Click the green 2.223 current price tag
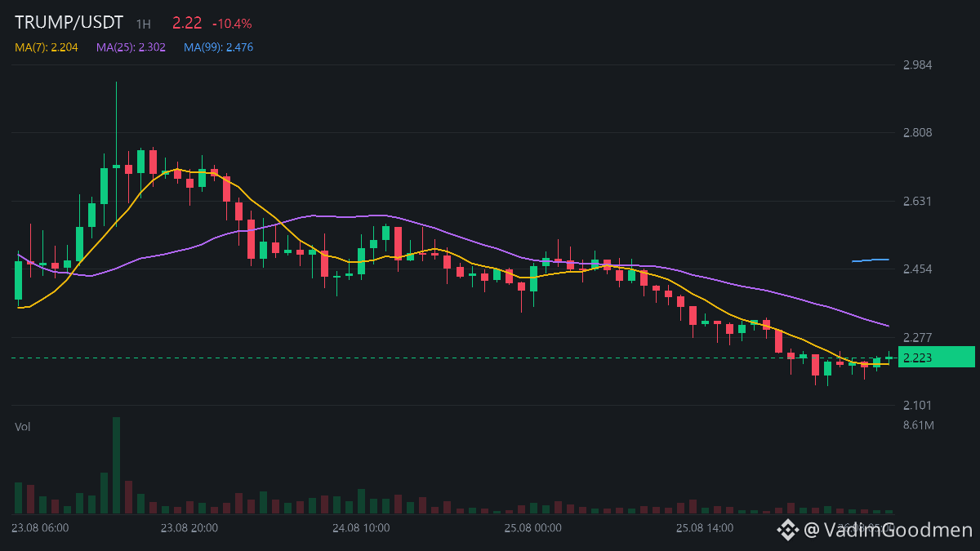 point(937,357)
